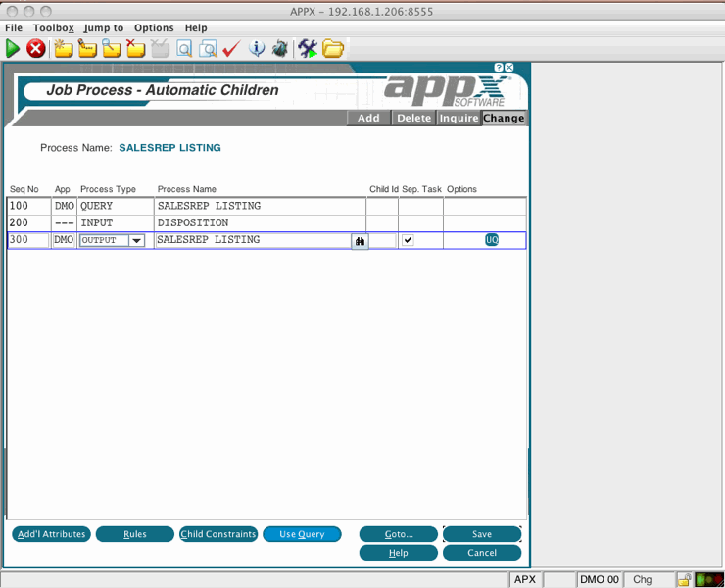Click the open folder icon in toolbar
The image size is (725, 588).
coord(333,48)
